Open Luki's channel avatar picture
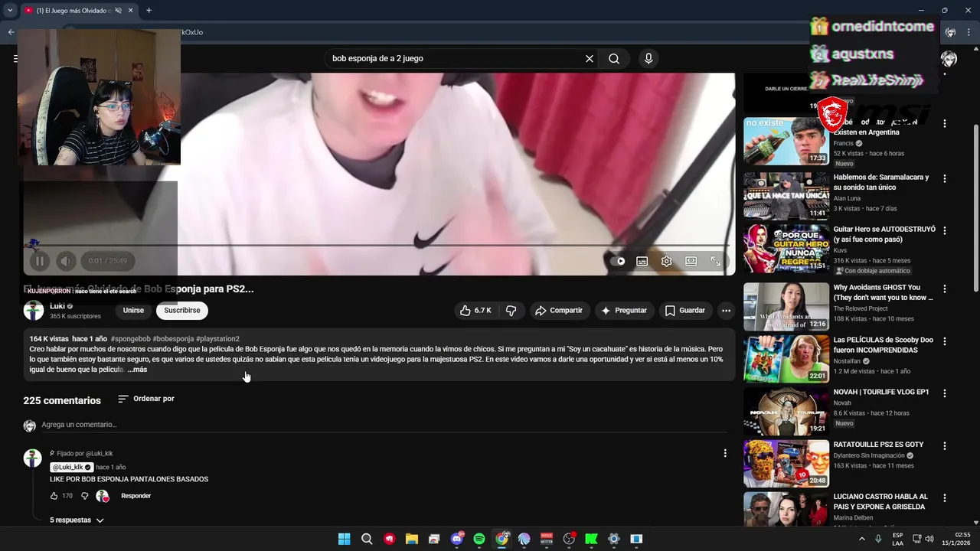The width and height of the screenshot is (980, 551). (x=34, y=311)
